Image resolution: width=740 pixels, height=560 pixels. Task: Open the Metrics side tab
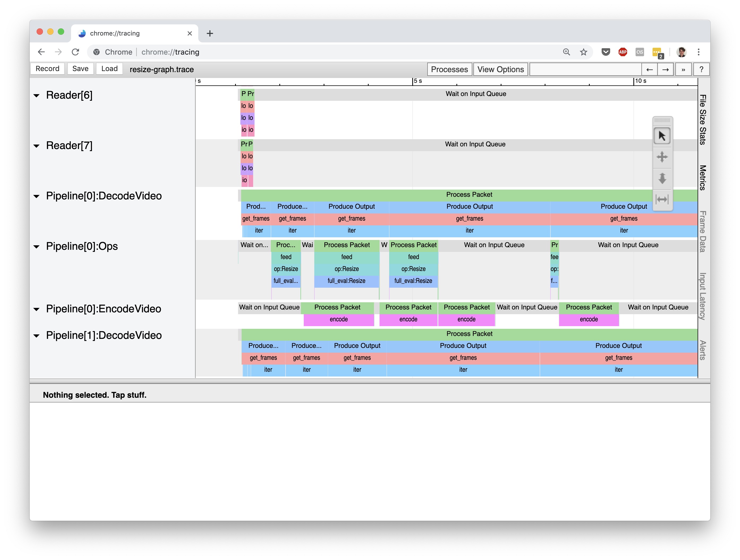(x=703, y=177)
